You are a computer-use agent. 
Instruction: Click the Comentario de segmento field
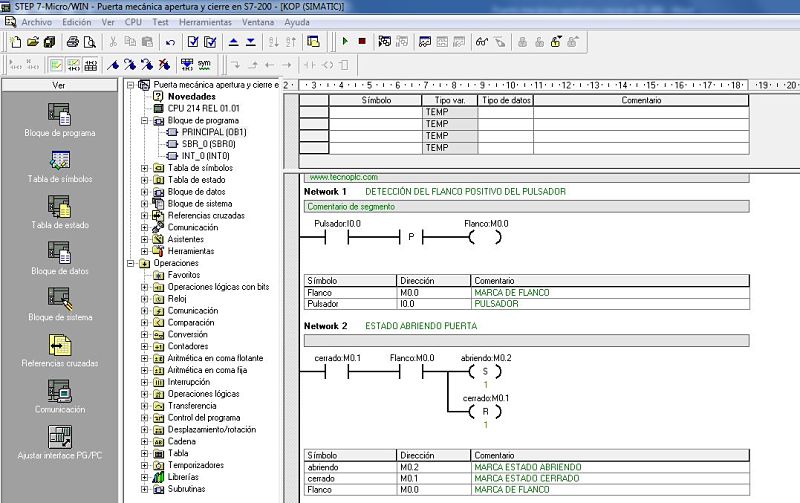click(527, 207)
